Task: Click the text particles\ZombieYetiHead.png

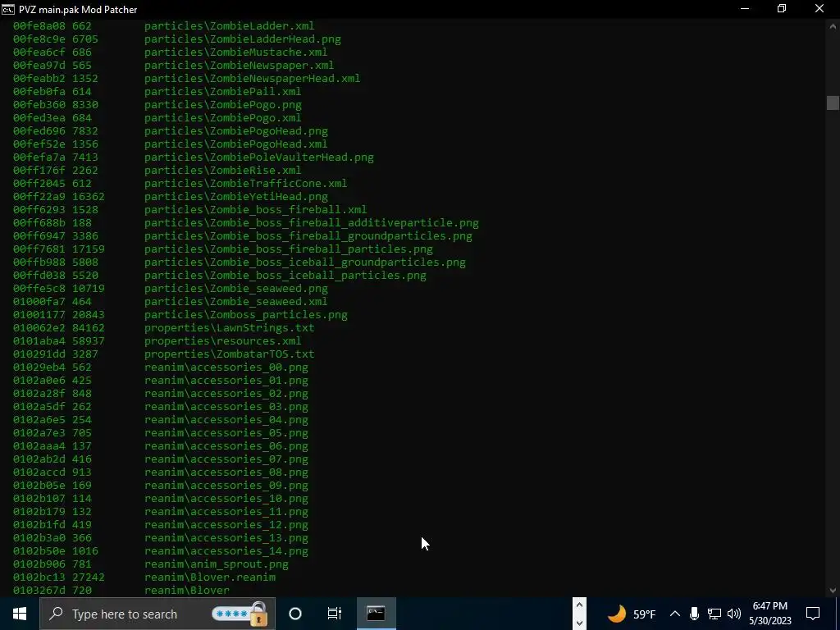Action: pos(236,197)
